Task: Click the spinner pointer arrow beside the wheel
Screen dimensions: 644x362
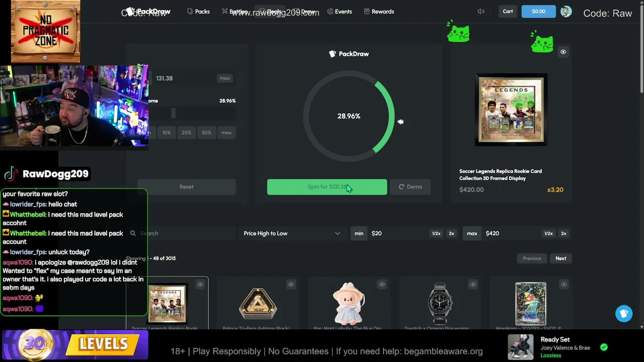Action: (400, 122)
